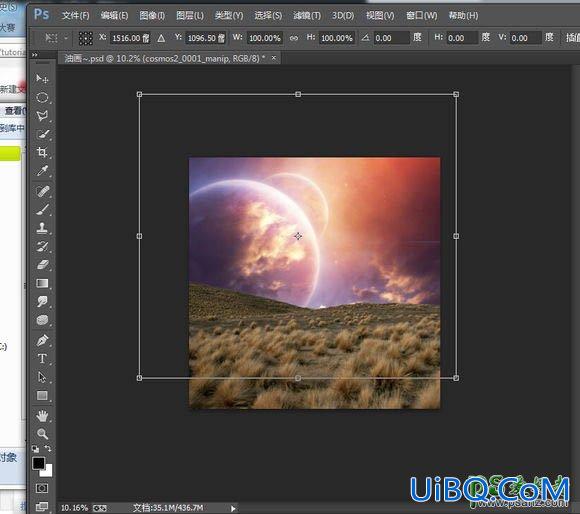Select the Eraser tool
The image size is (580, 514).
(x=42, y=265)
